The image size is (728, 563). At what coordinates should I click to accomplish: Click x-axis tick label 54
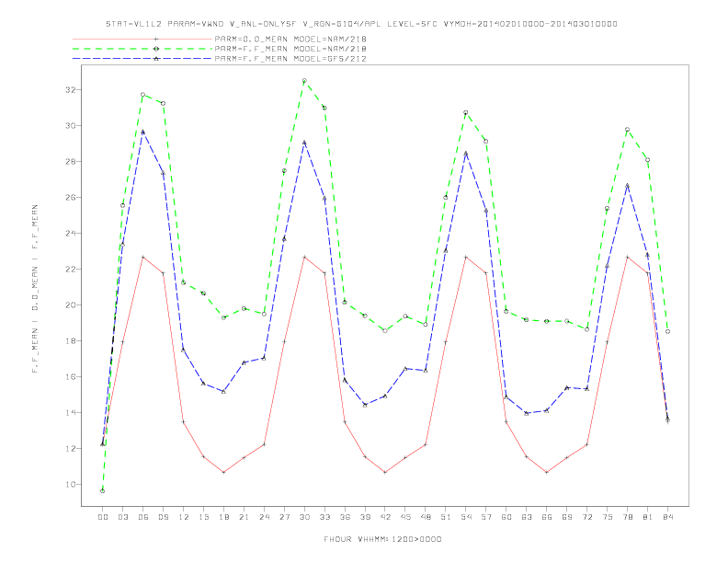[466, 517]
